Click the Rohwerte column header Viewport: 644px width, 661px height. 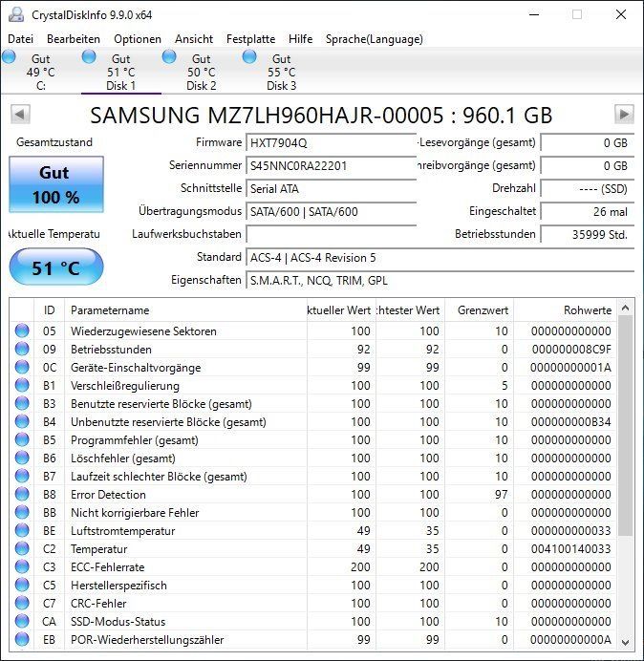[565, 310]
